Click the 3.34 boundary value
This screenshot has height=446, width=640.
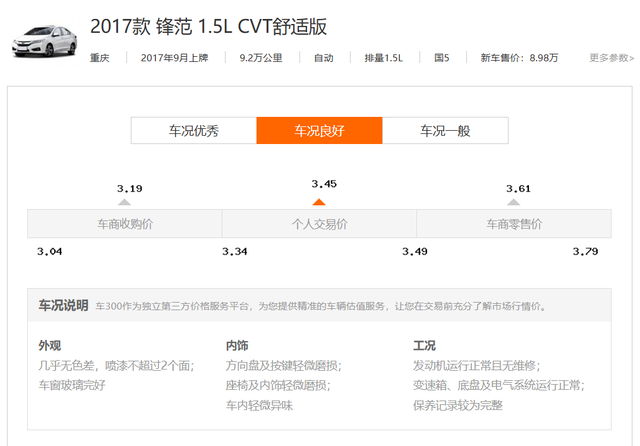[235, 251]
